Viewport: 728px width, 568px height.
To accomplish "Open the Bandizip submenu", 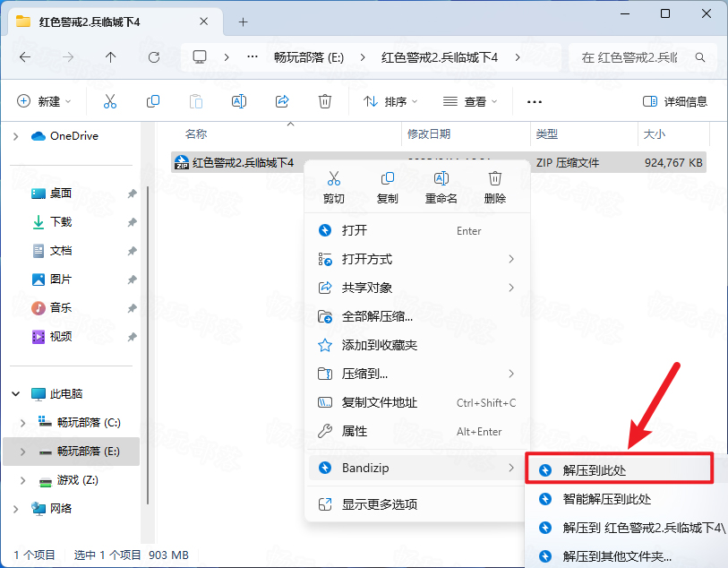I will [x=417, y=468].
